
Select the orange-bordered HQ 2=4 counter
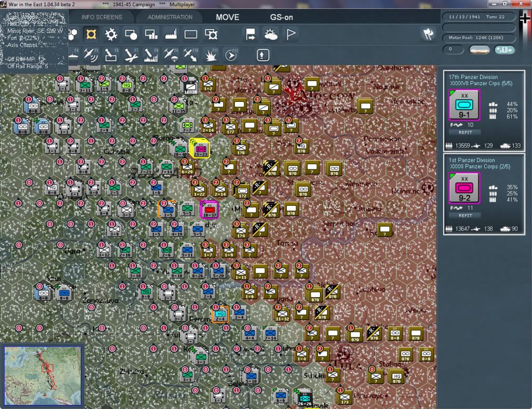point(220,314)
